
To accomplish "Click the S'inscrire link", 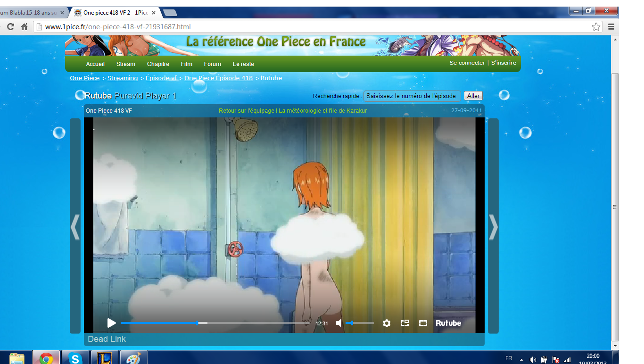I will click(x=504, y=63).
